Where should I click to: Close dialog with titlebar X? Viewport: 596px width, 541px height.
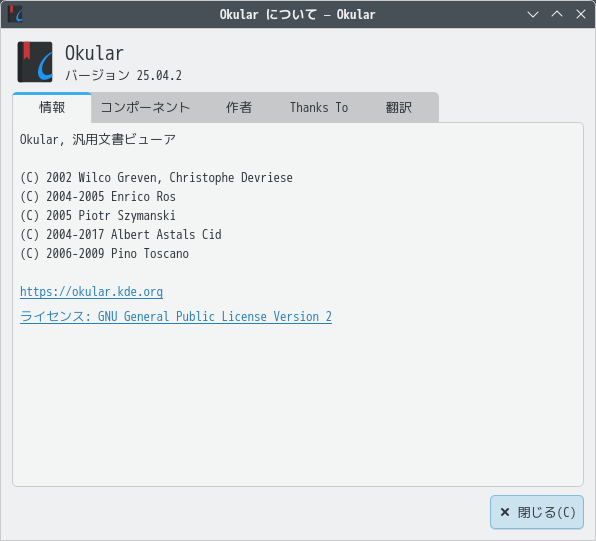tap(581, 14)
